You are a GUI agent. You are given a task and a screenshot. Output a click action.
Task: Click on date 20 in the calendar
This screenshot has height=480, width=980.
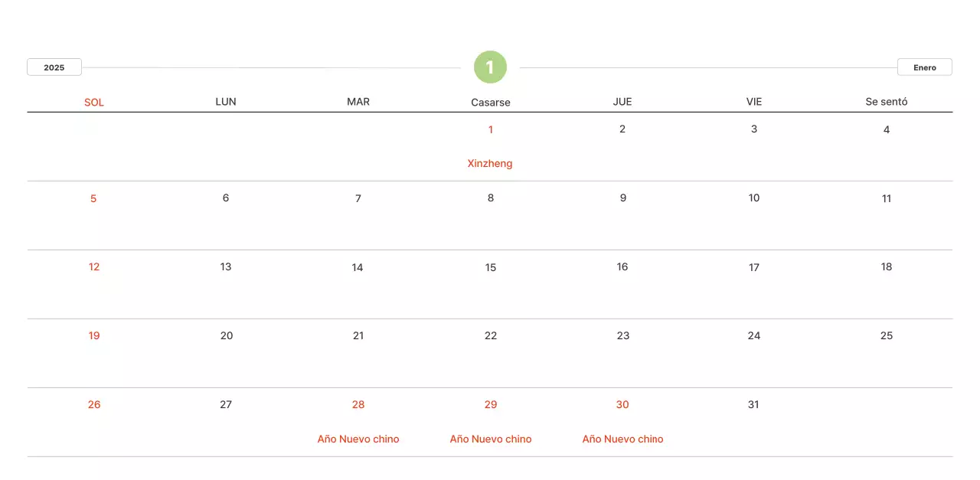[227, 335]
